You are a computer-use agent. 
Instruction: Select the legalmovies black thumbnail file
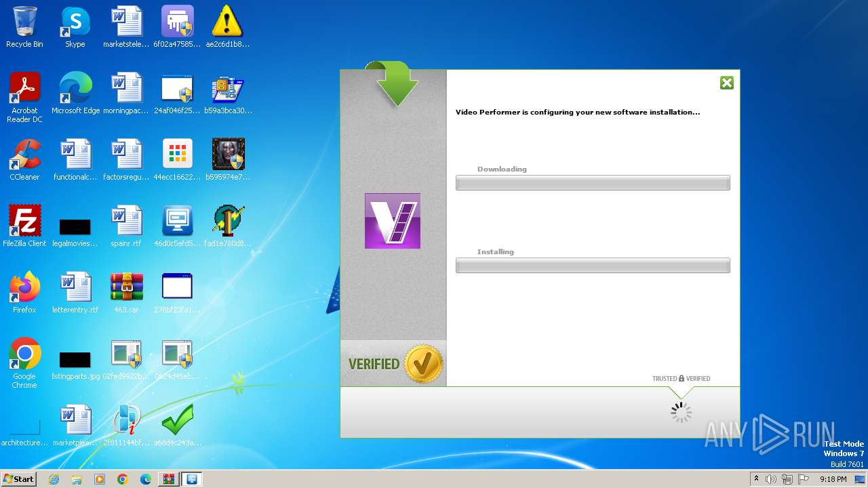75,231
